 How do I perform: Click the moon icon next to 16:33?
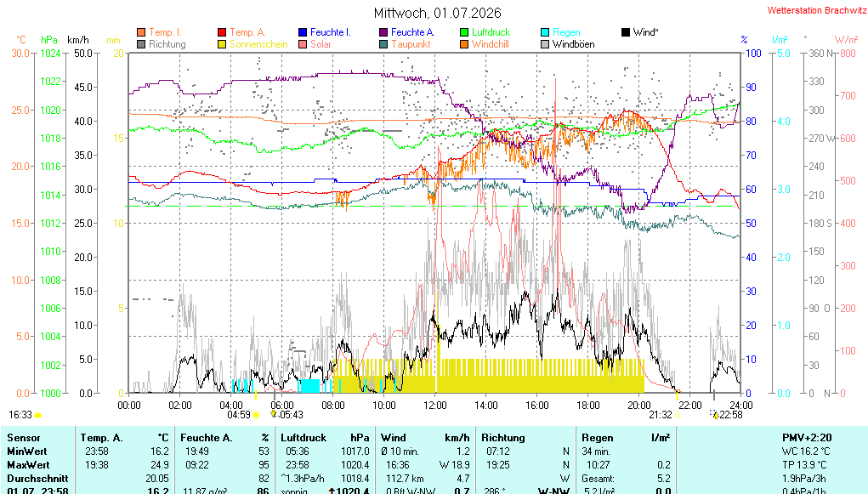point(38,415)
